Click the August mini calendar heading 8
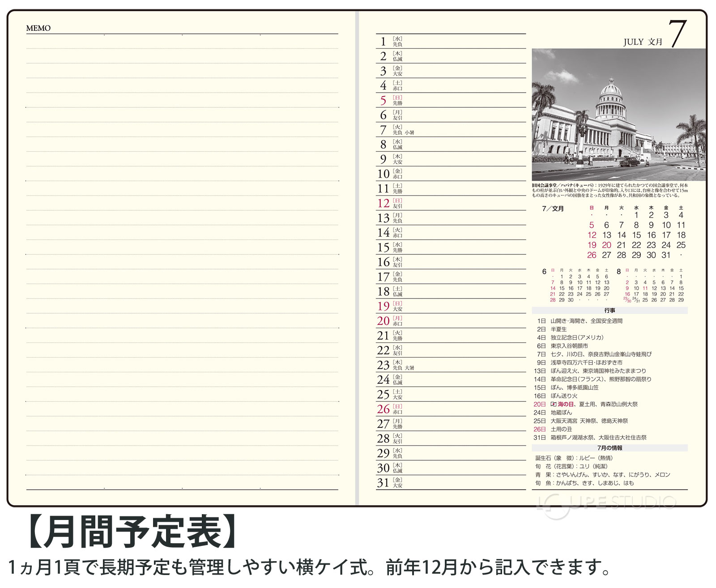This screenshot has width=716, height=588. tap(619, 272)
